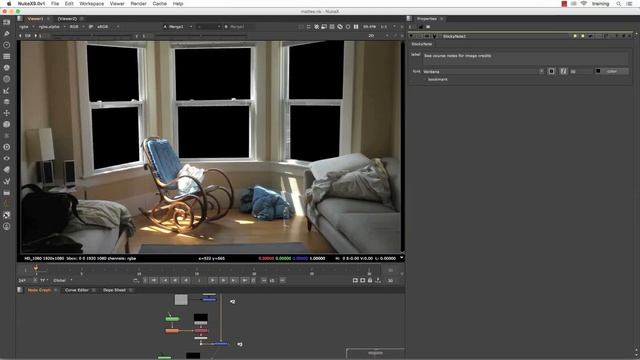The height and width of the screenshot is (360, 640).
Task: Jump to the first frame
Action: tap(154, 280)
